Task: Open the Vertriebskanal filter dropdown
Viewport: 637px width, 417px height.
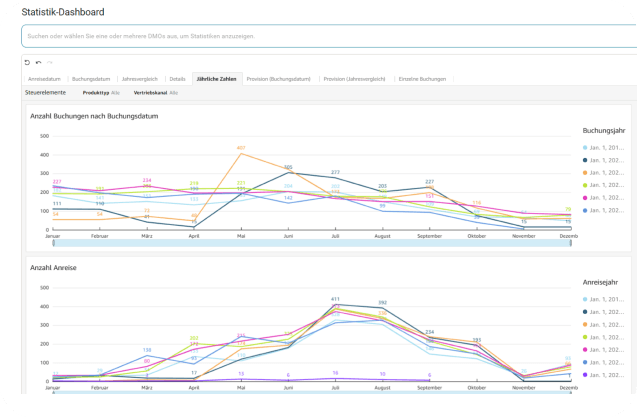Action: point(155,92)
